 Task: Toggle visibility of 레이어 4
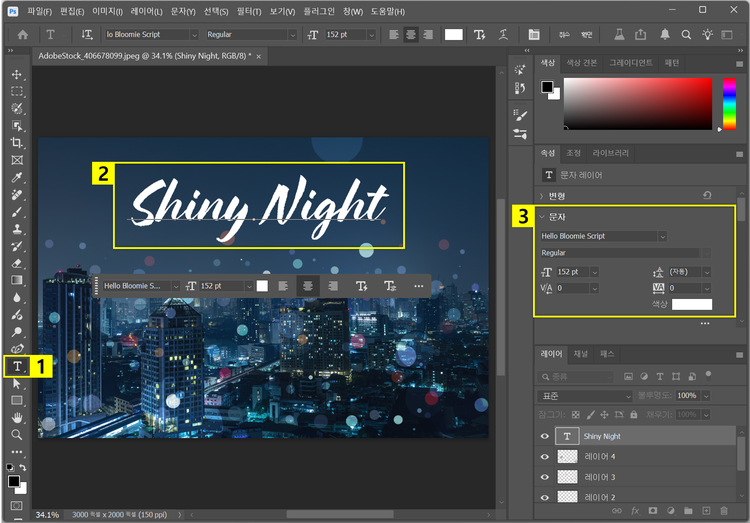(x=545, y=457)
